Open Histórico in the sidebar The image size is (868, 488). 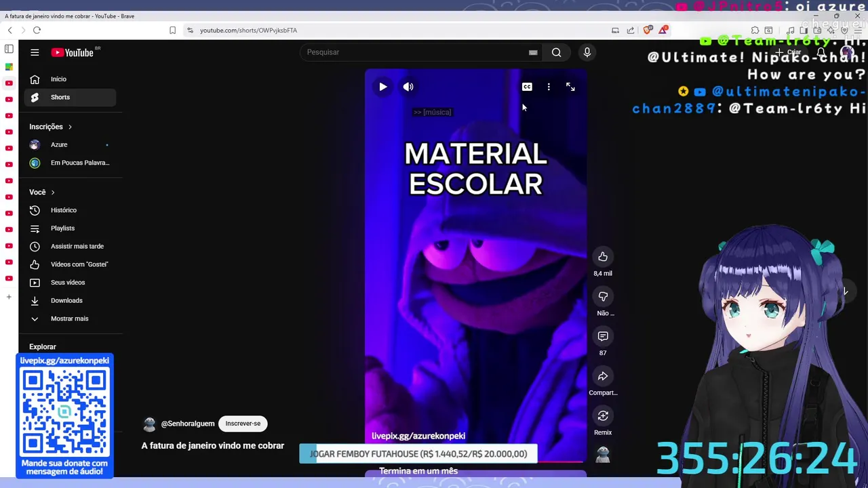coord(70,210)
